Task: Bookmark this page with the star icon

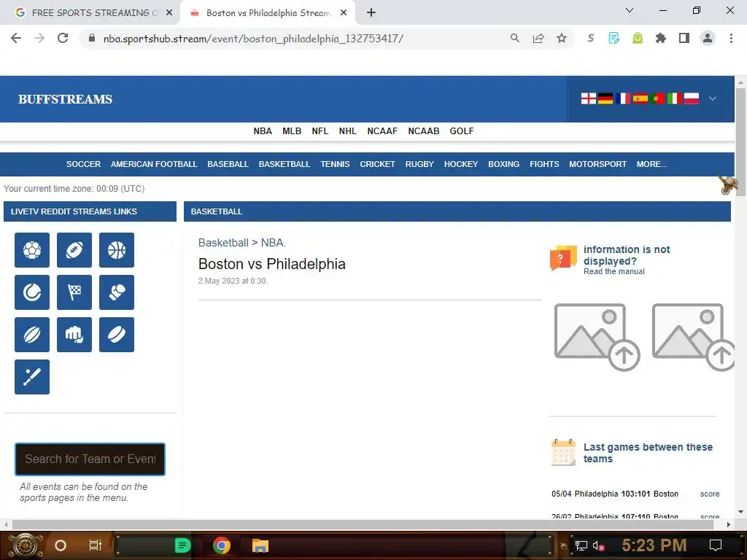Action: click(562, 38)
